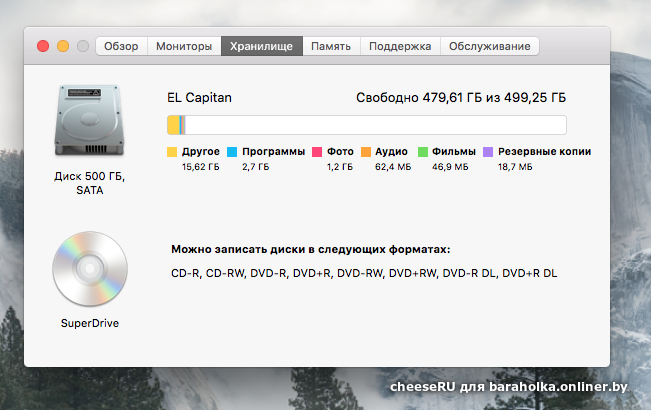Screen dimensions: 651x410
Task: Click the Диск 500 ГБ, SATA label
Action: [90, 183]
